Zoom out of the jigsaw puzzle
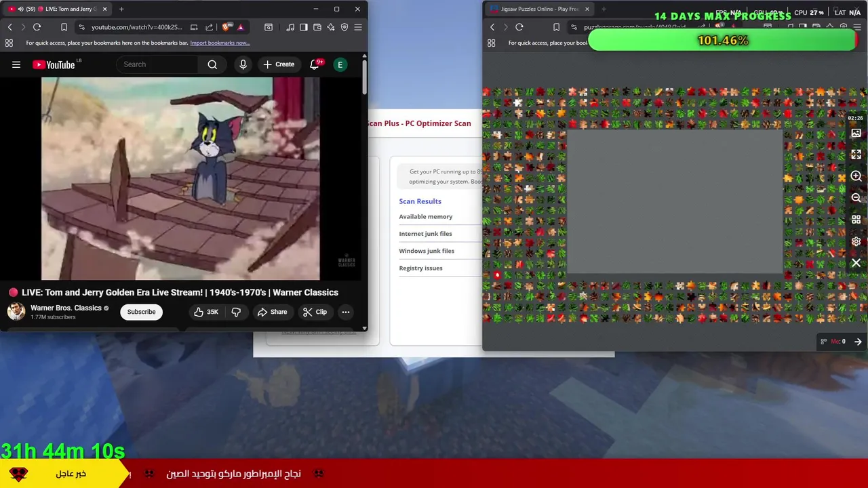Viewport: 868px width, 488px height. (856, 198)
